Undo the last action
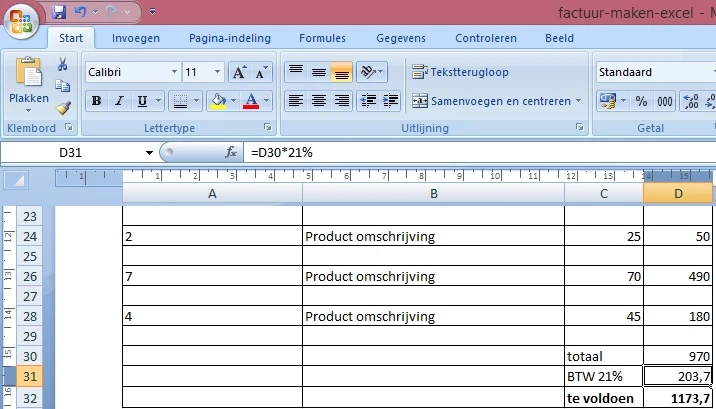Image resolution: width=716 pixels, height=409 pixels. [80, 12]
